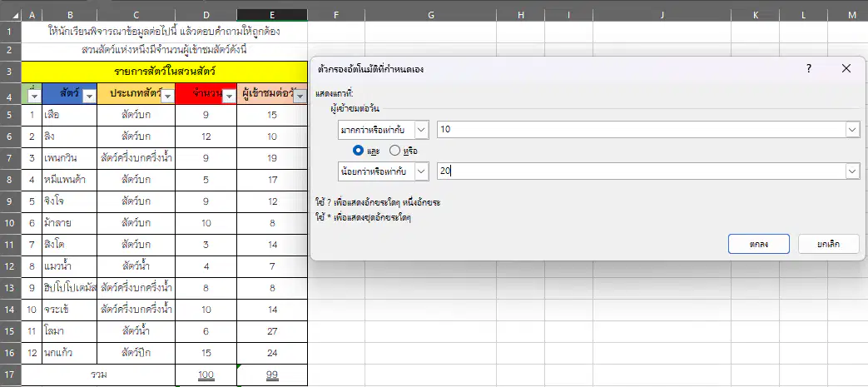Close the custom AutoFilter dialog
The width and height of the screenshot is (868, 387).
pos(846,68)
